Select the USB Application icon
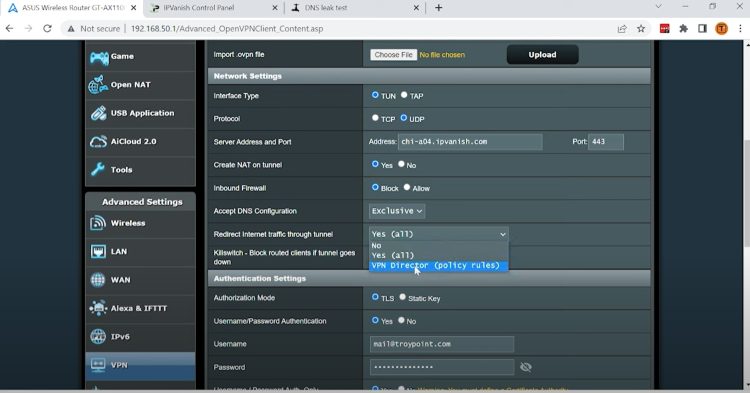This screenshot has height=393, width=750. pos(99,113)
